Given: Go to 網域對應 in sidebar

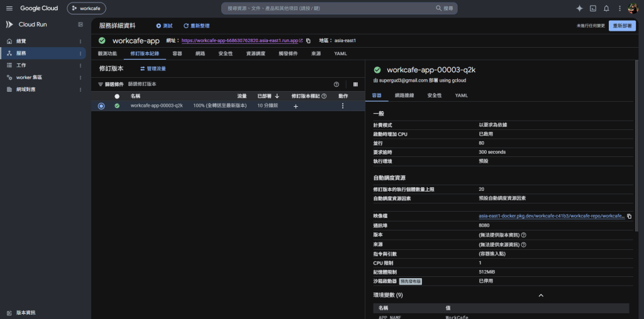Looking at the screenshot, I should (43, 89).
